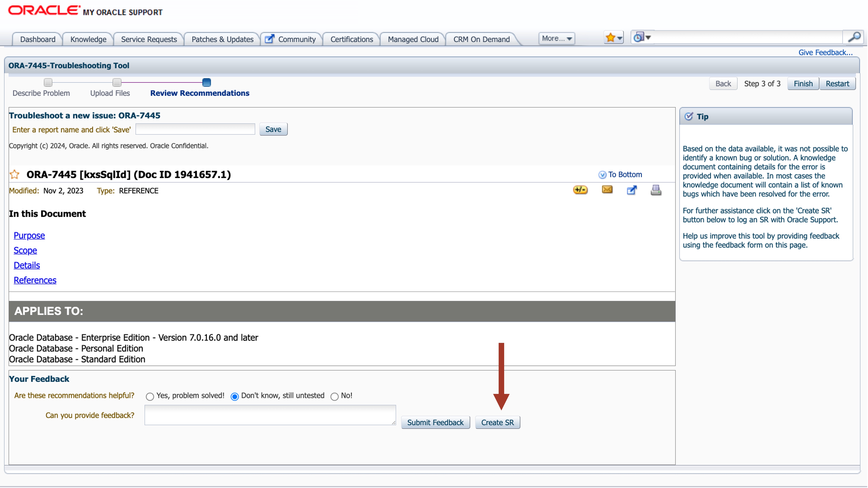This screenshot has height=488, width=868.
Task: Select the "No!" feedback radio button
Action: pos(334,397)
